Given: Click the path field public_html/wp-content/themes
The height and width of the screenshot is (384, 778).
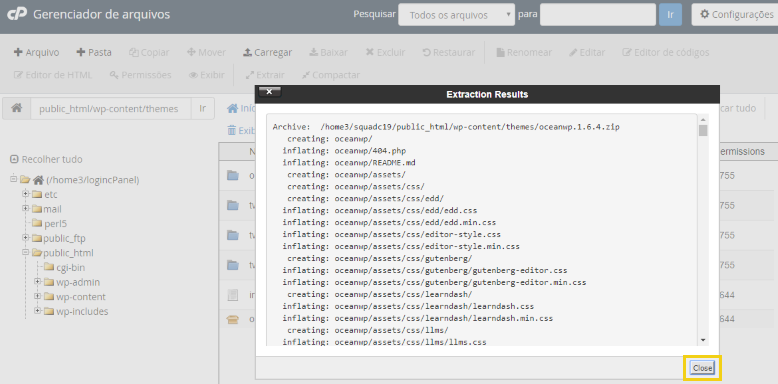Looking at the screenshot, I should pyautogui.click(x=111, y=108).
